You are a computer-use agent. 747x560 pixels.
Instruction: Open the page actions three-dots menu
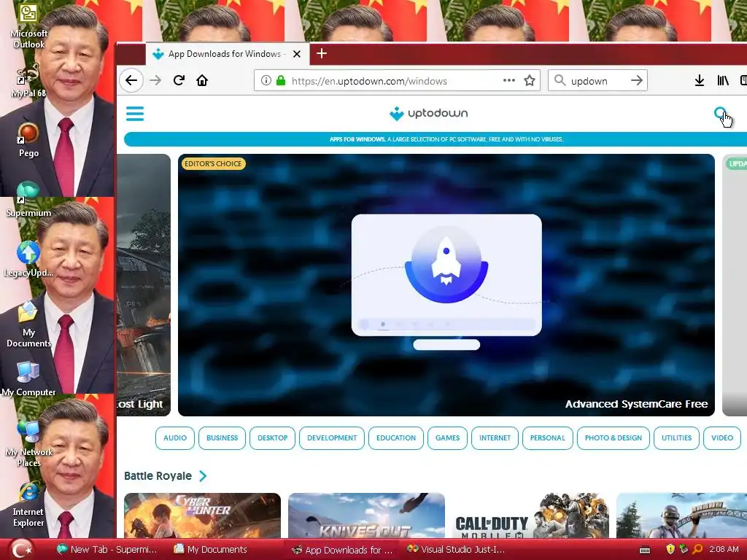[x=508, y=80]
